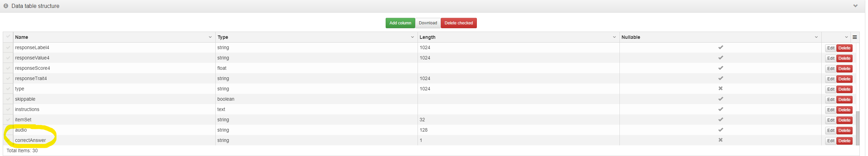Delete the responseValue4 column
868x156 pixels.
[844, 58]
